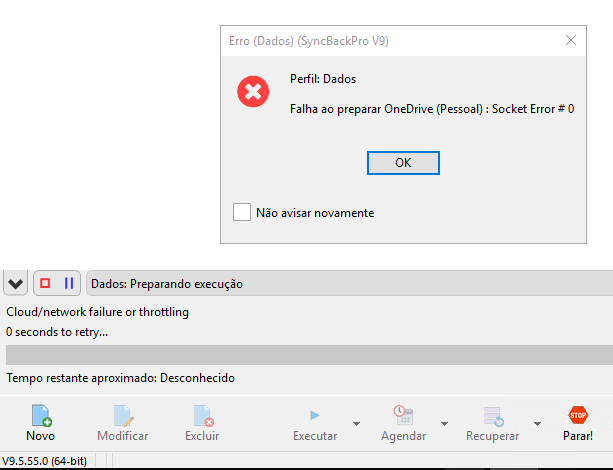Open Agendar schedule calendar icon

pos(403,415)
